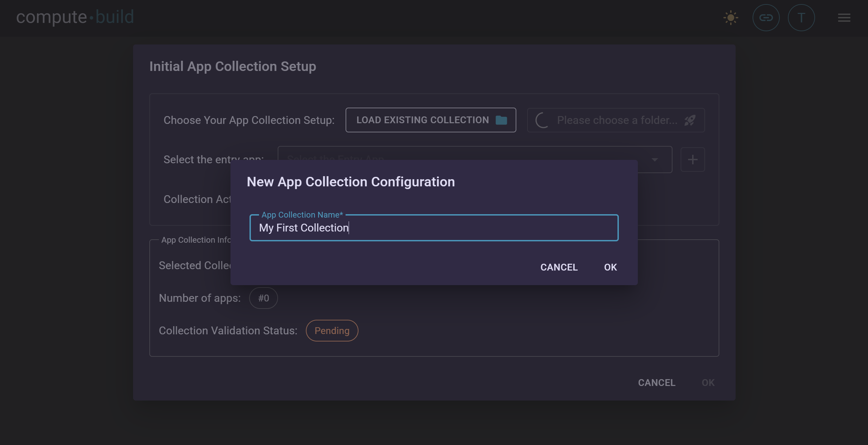The height and width of the screenshot is (445, 868).
Task: Open the "T" user avatar icon
Action: pos(801,18)
